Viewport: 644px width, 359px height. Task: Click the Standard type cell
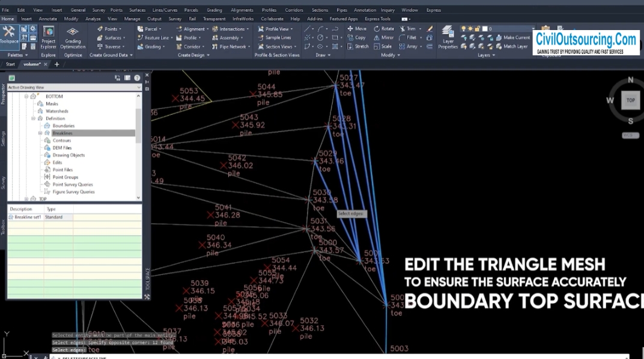(x=58, y=217)
